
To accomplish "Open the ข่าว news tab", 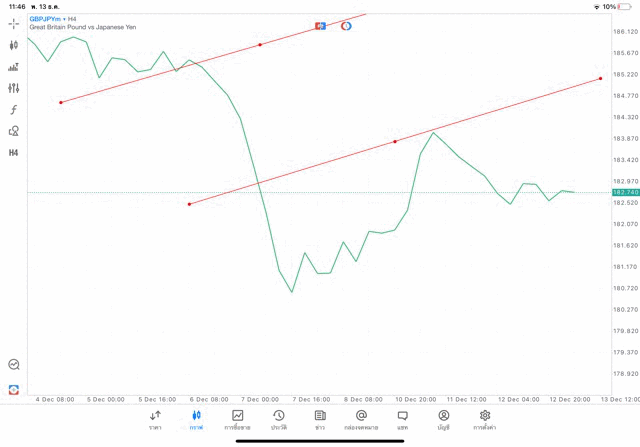I will tap(320, 420).
